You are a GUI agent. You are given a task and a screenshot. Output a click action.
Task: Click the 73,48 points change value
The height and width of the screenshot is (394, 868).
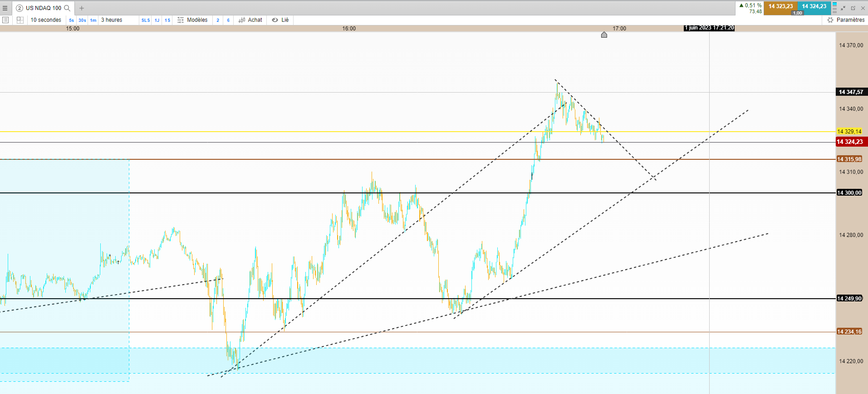(x=755, y=12)
